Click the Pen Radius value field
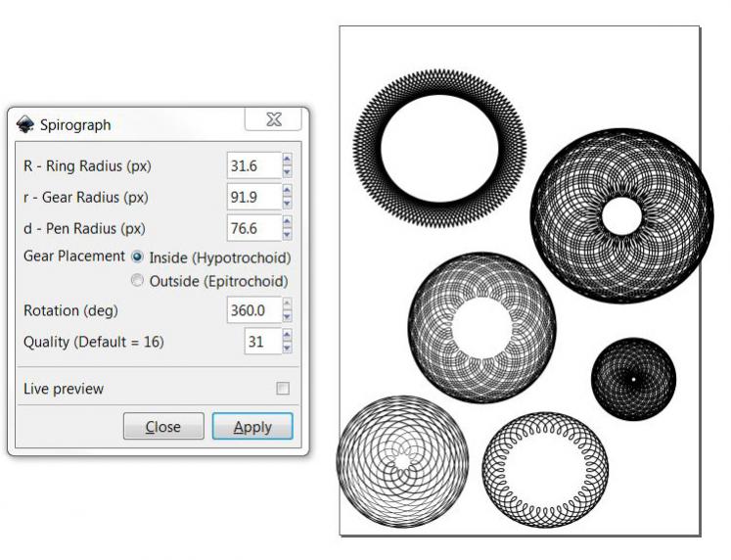 click(252, 227)
